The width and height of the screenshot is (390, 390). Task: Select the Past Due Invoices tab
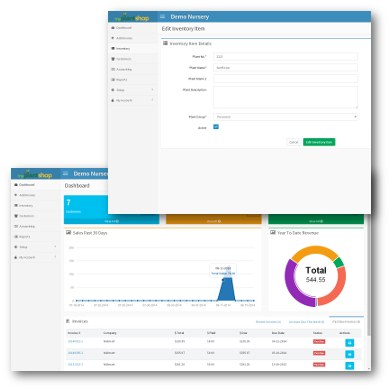[346, 322]
